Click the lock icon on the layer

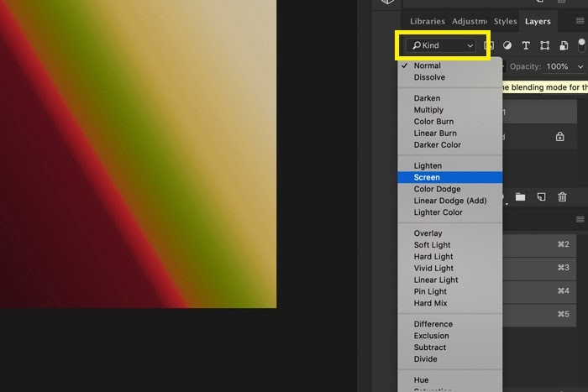(x=560, y=136)
